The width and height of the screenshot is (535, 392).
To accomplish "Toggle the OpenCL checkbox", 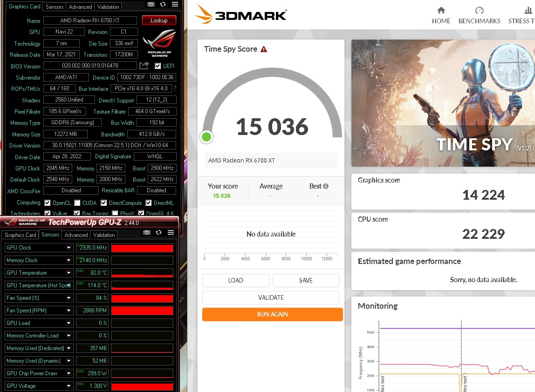I will click(48, 203).
